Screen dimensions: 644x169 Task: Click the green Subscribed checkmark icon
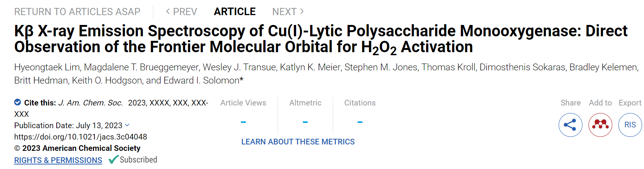[113, 160]
